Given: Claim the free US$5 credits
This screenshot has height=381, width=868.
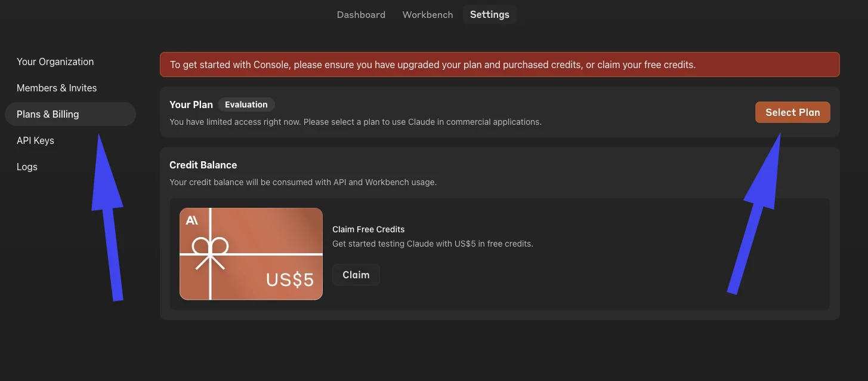Looking at the screenshot, I should tap(356, 275).
